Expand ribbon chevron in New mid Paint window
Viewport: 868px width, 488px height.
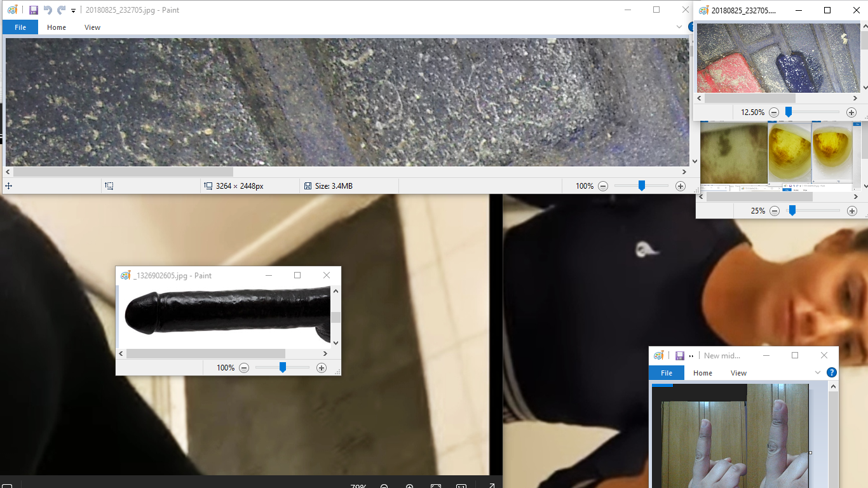coord(818,373)
